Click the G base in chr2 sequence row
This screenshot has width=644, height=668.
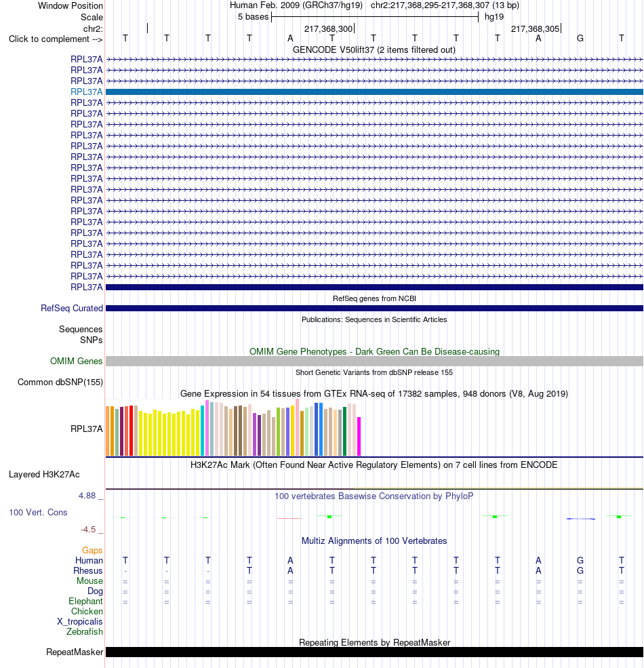[580, 39]
